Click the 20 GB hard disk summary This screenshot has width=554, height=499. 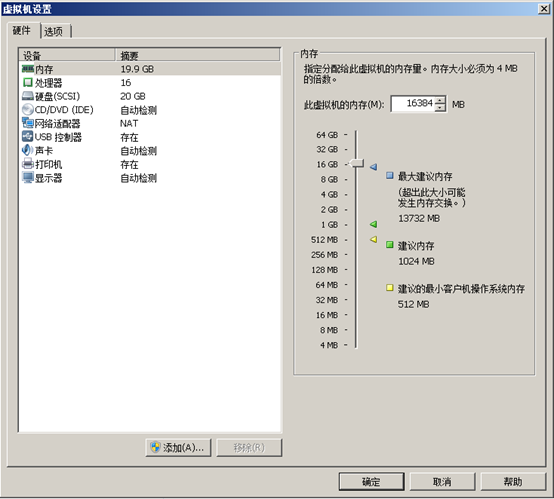pyautogui.click(x=133, y=96)
